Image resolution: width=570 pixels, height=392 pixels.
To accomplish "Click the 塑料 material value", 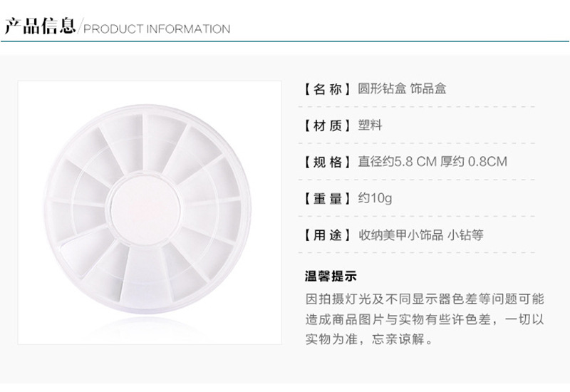I will click(x=370, y=125).
